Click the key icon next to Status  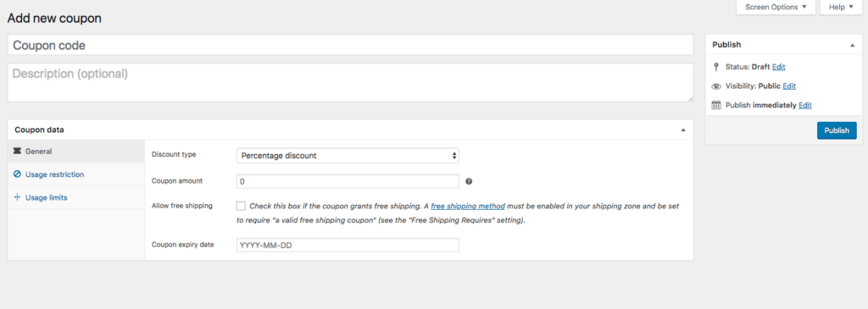pos(715,67)
